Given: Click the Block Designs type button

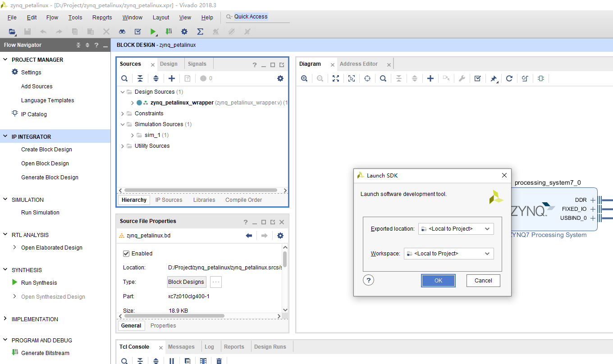Looking at the screenshot, I should click(187, 282).
